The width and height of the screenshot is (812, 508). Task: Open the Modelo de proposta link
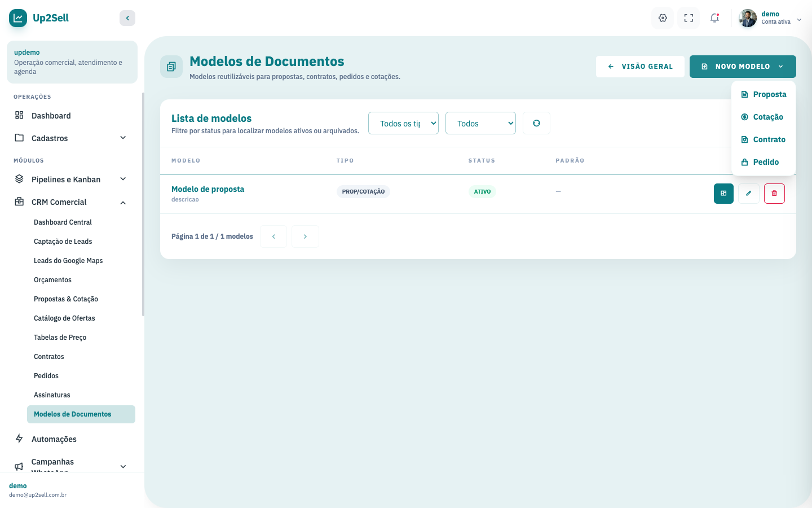click(x=208, y=189)
